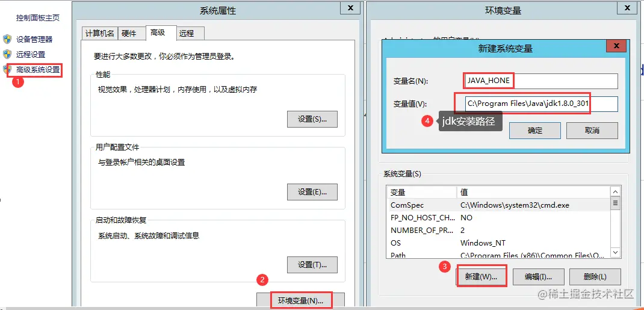
Task: Click the system variables scrollbar thumb
Action: pyautogui.click(x=615, y=203)
